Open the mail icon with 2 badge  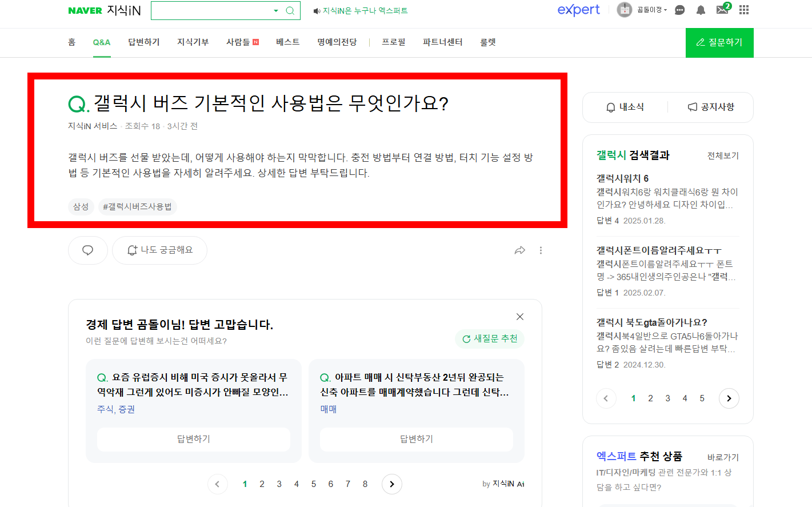pos(723,9)
